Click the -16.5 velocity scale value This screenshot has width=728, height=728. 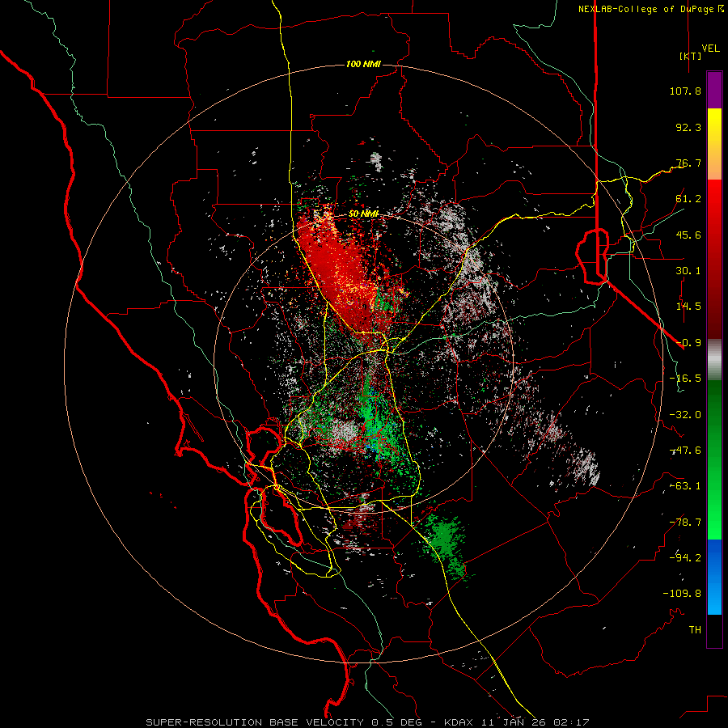tap(685, 379)
